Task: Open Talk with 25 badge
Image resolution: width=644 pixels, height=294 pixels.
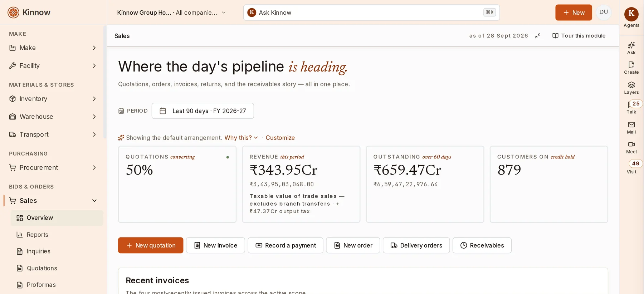Action: (x=632, y=107)
